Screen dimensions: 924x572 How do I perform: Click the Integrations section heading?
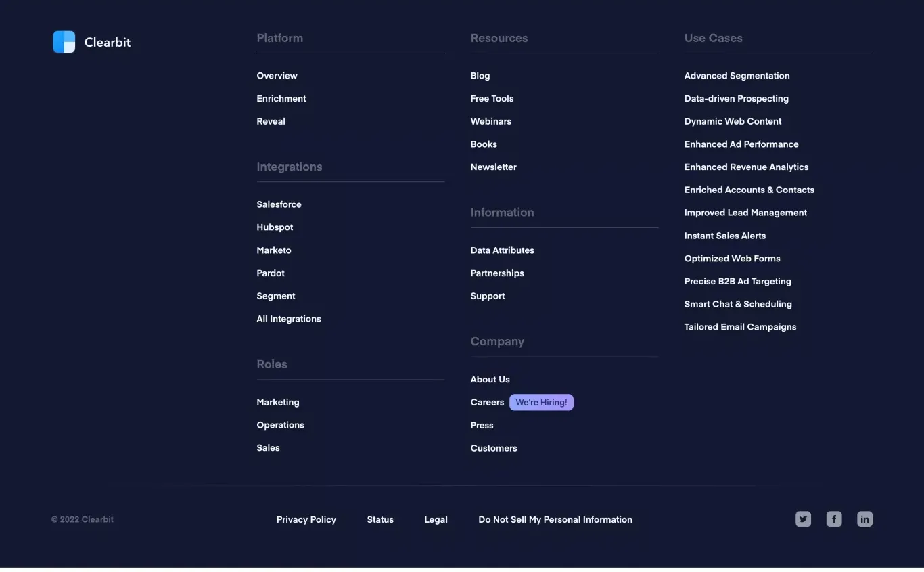(x=290, y=167)
